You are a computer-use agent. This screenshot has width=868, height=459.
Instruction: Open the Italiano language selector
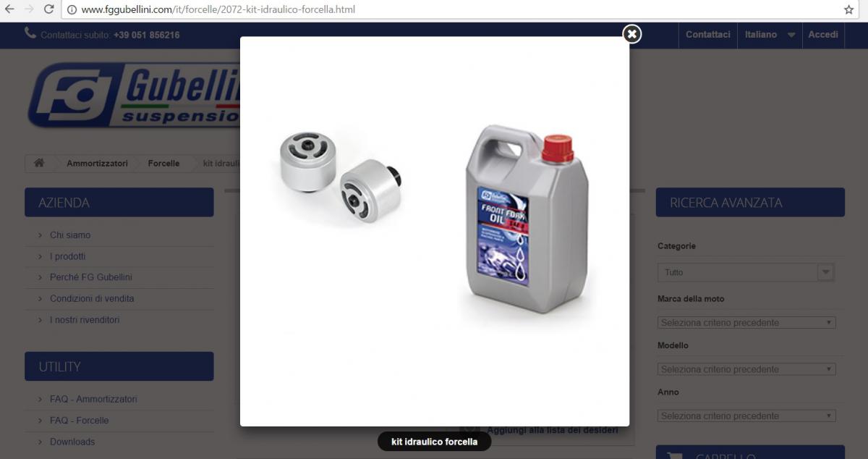pyautogui.click(x=770, y=35)
